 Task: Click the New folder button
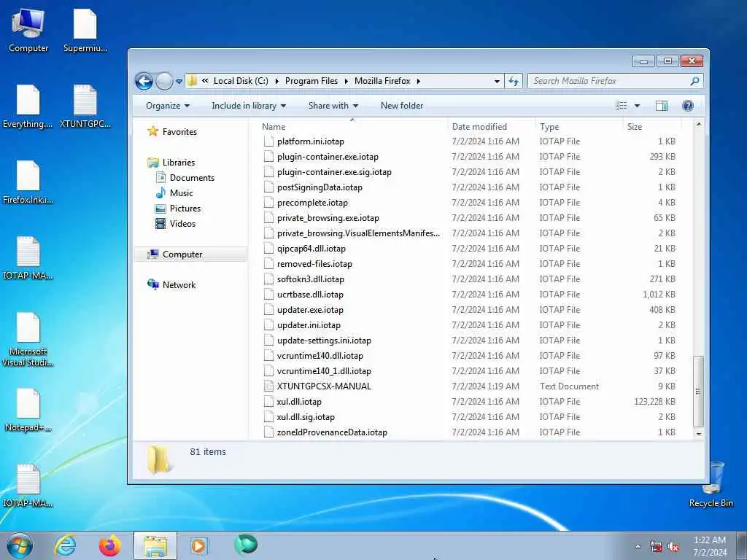[x=402, y=106]
